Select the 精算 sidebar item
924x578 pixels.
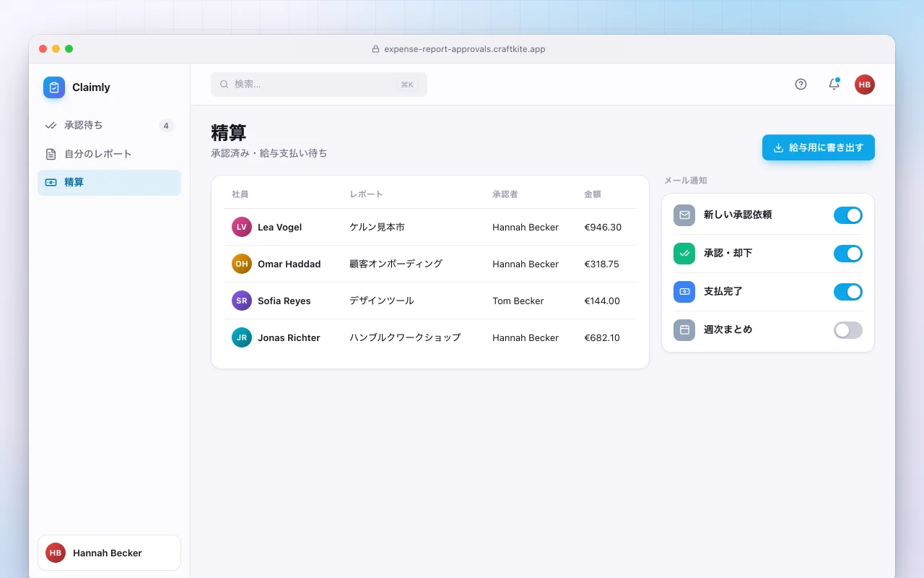coord(109,183)
